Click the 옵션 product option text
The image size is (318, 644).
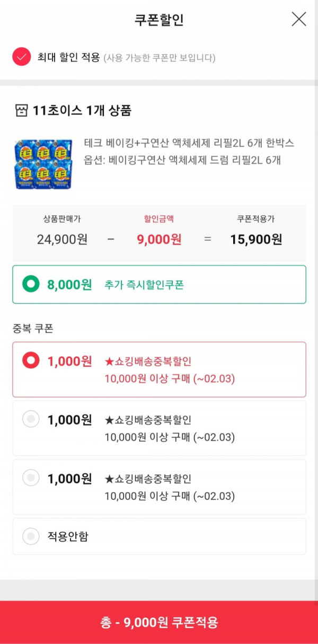[182, 160]
